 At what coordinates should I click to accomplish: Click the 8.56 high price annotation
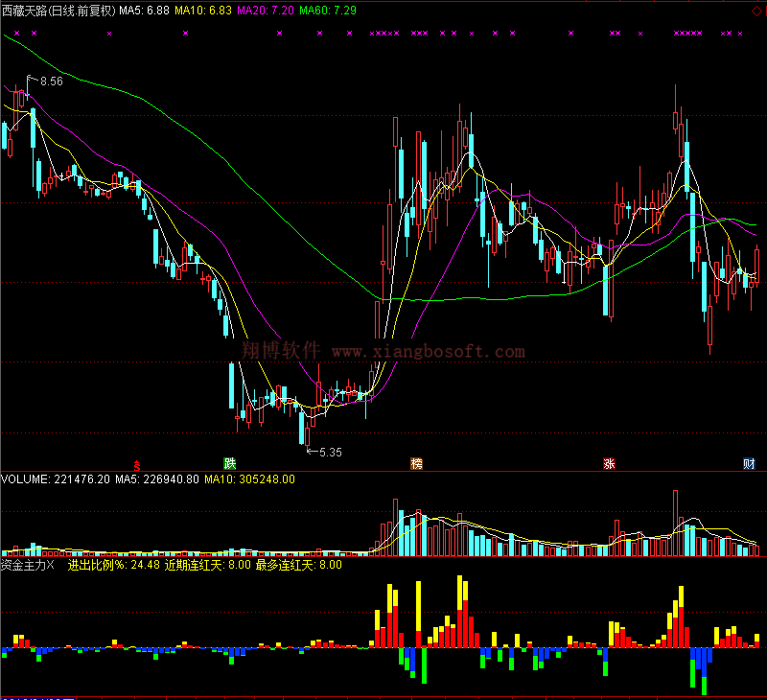click(52, 82)
